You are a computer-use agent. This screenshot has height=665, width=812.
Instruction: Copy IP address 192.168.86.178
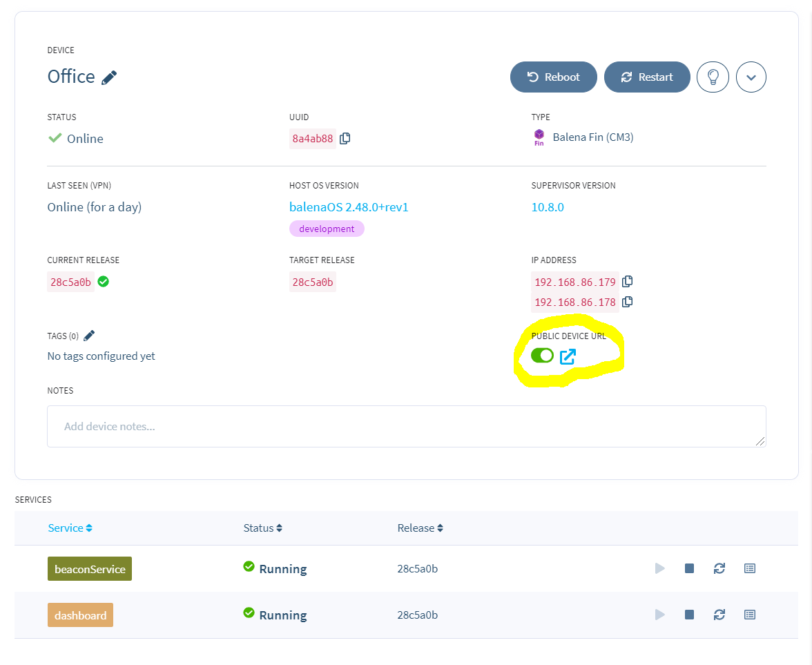(x=627, y=302)
